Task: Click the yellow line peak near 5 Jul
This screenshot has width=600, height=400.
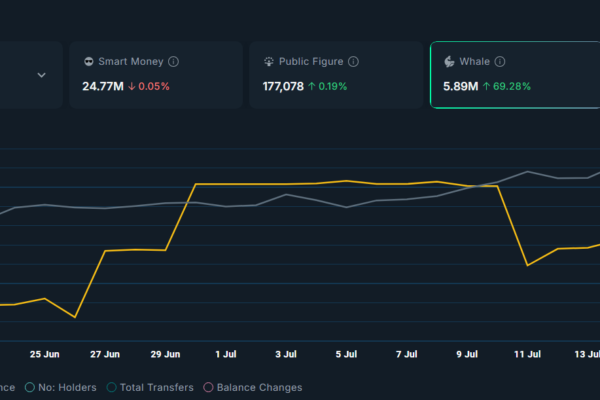Action: 346,181
